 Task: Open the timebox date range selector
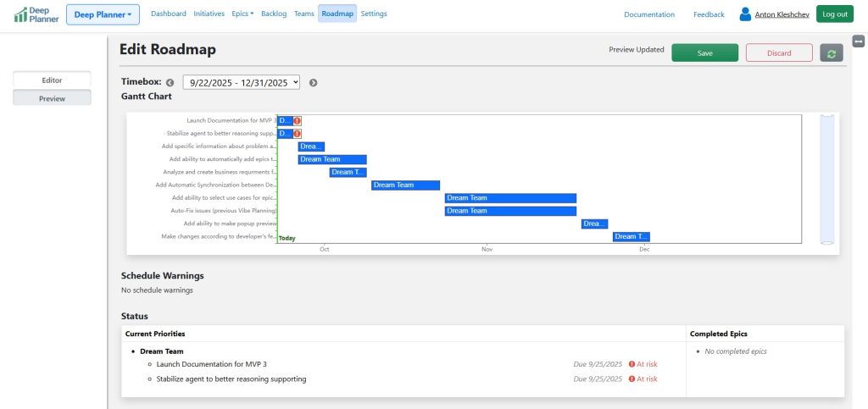coord(242,82)
